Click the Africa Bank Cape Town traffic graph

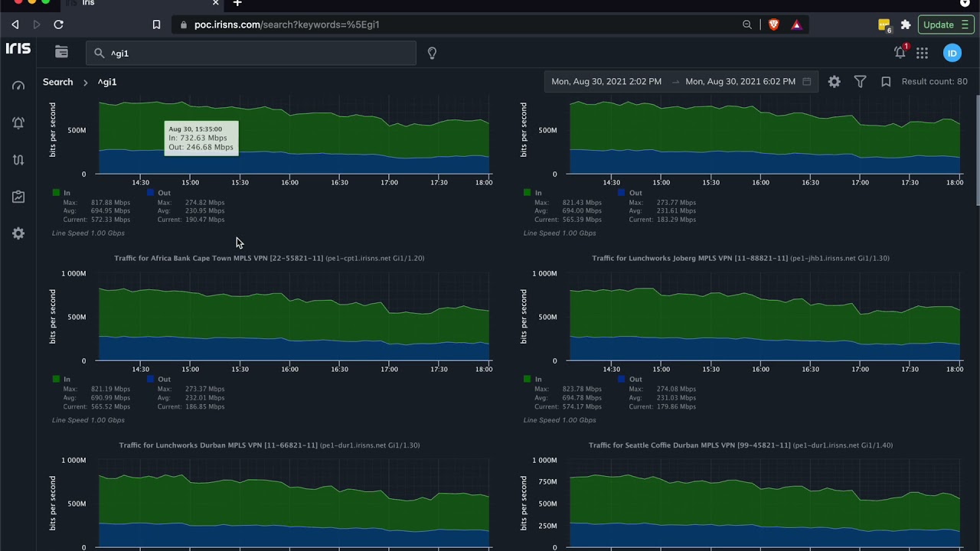[294, 317]
